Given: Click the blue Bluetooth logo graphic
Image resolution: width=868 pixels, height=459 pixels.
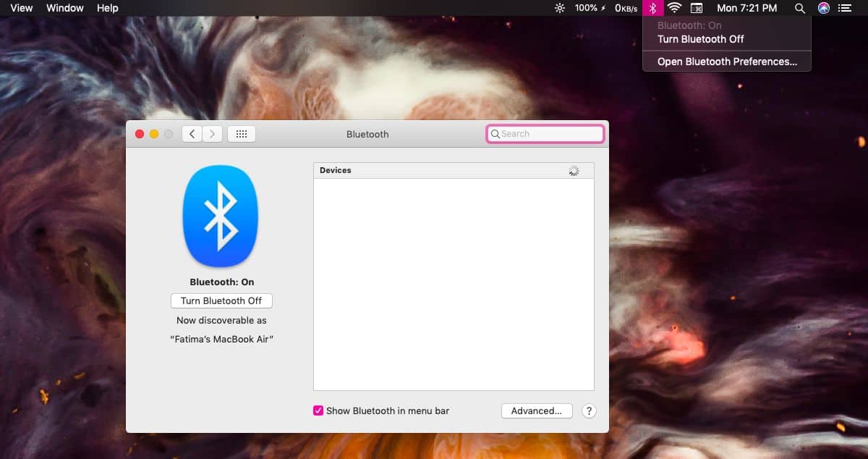Looking at the screenshot, I should (x=221, y=216).
